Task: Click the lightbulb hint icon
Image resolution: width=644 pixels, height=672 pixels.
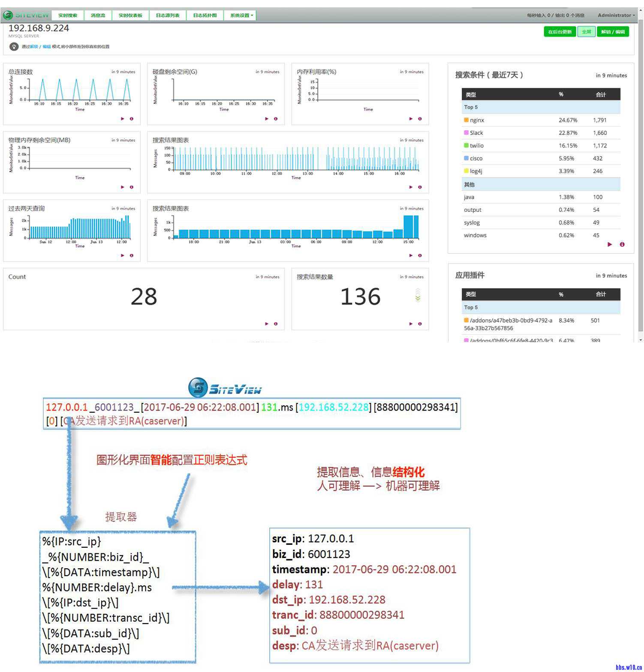Action: (x=14, y=46)
